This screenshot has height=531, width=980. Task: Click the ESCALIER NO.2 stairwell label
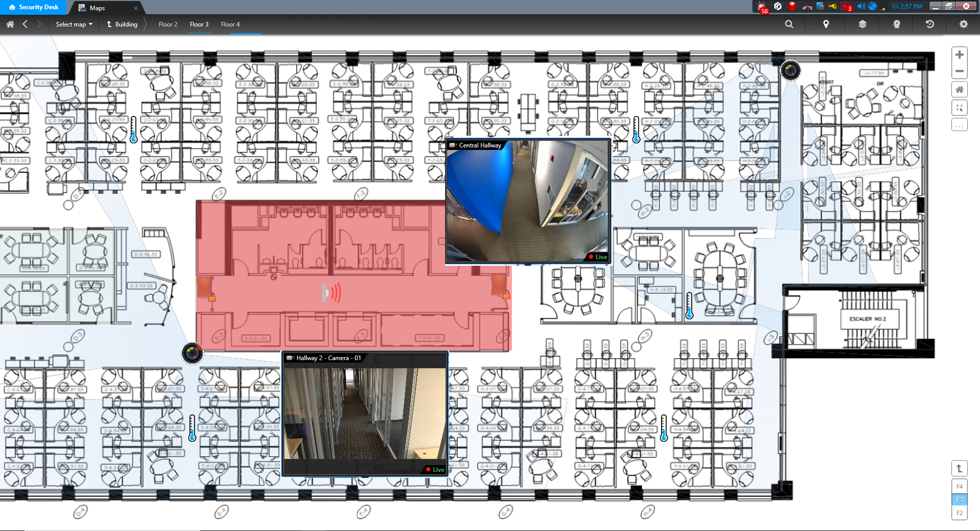867,319
